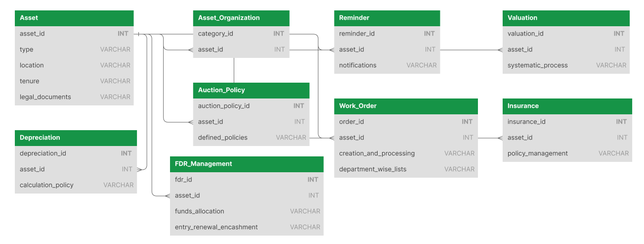Click the Valuation table title

(x=522, y=18)
